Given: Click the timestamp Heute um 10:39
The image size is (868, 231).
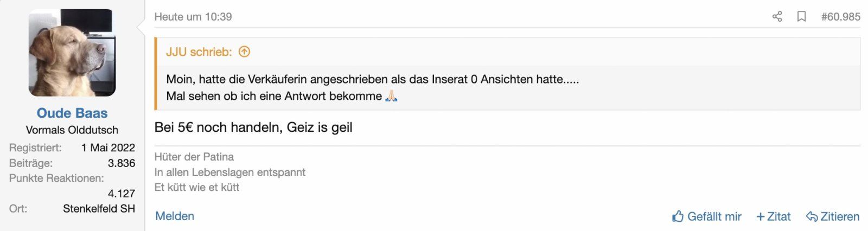Looking at the screenshot, I should coord(193,17).
